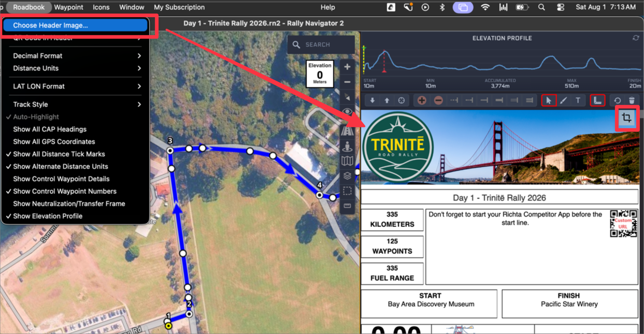This screenshot has height=334, width=644.
Task: Click the move waypoint down arrow icon
Action: [x=372, y=100]
